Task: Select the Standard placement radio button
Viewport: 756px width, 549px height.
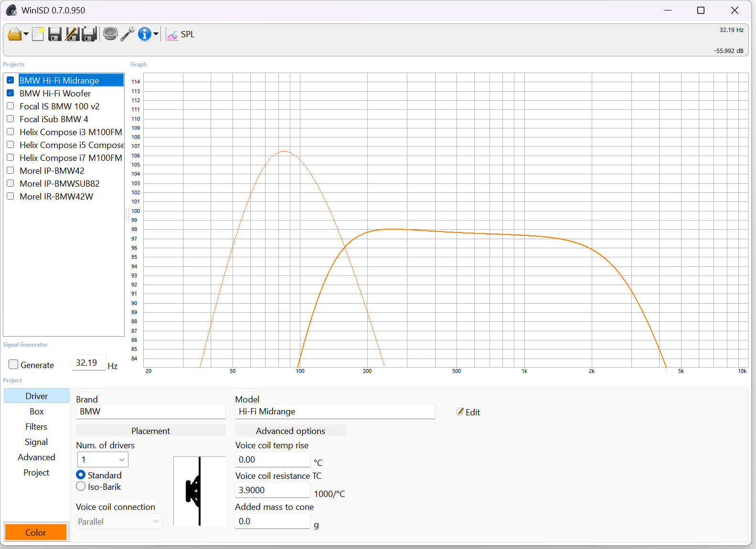Action: click(x=81, y=475)
